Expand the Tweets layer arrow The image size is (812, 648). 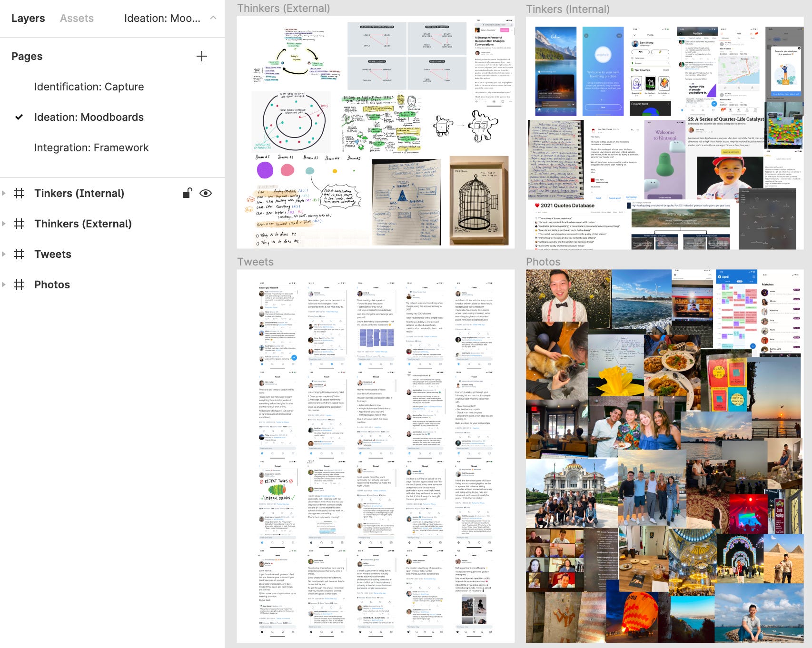pyautogui.click(x=4, y=254)
